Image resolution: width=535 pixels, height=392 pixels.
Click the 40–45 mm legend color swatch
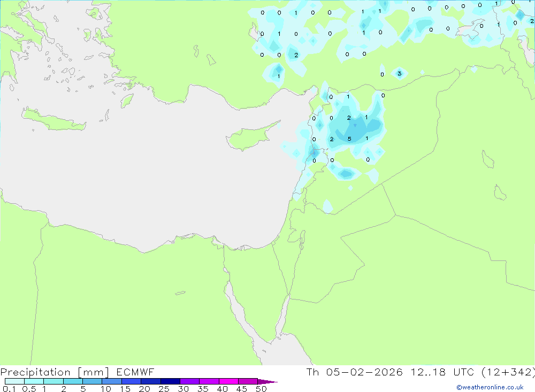[228, 381]
